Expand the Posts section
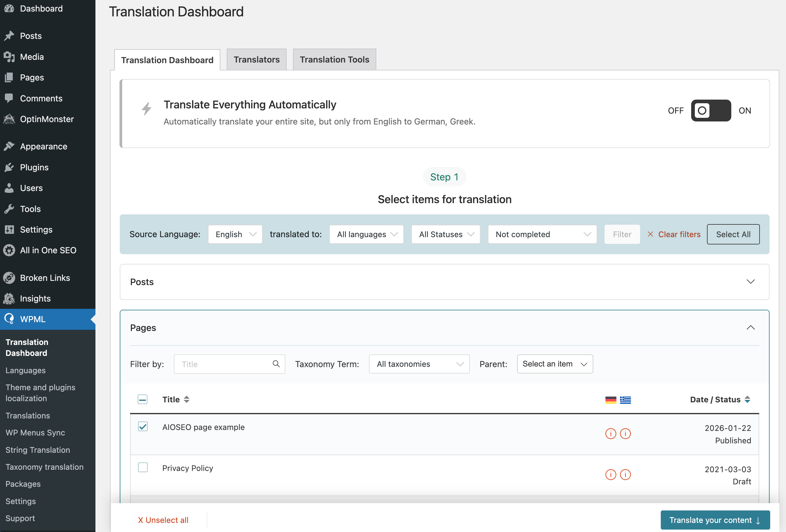This screenshot has height=532, width=786. (x=750, y=282)
